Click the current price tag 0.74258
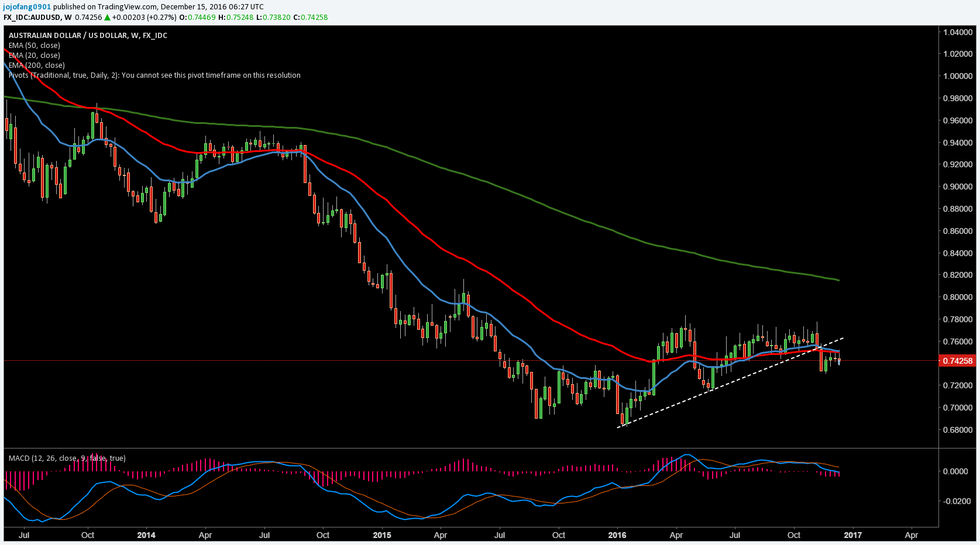Image resolution: width=980 pixels, height=545 pixels. (957, 361)
